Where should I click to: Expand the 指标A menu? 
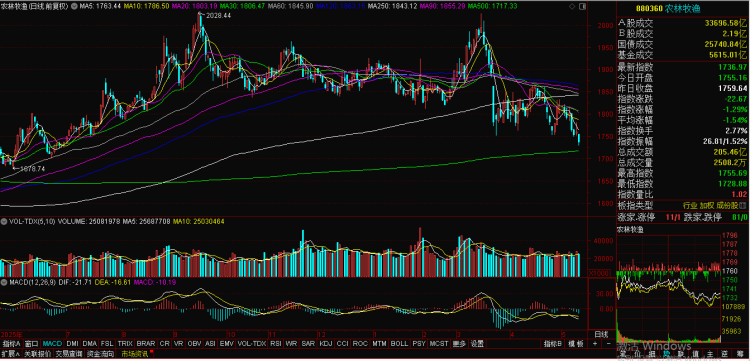tap(11, 344)
